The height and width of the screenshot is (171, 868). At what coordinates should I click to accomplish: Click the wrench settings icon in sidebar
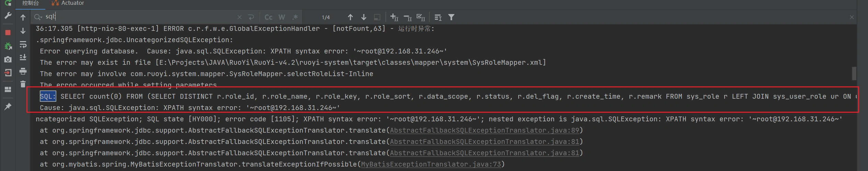tap(8, 16)
